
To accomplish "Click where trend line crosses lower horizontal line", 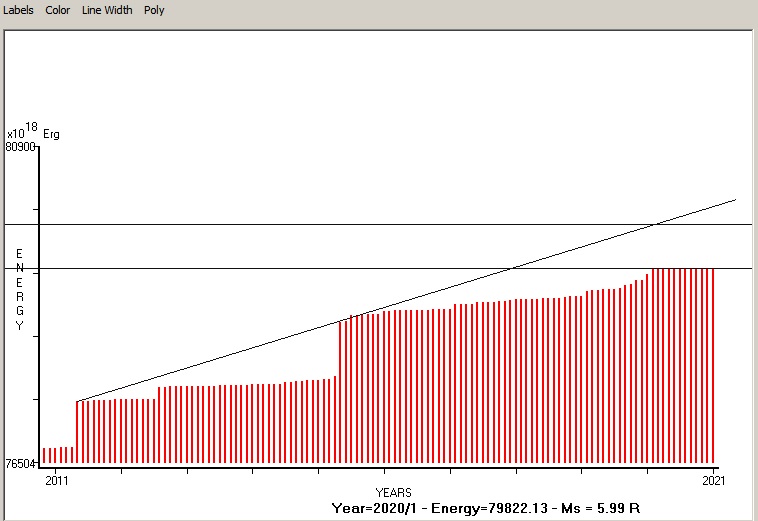I will point(513,268).
